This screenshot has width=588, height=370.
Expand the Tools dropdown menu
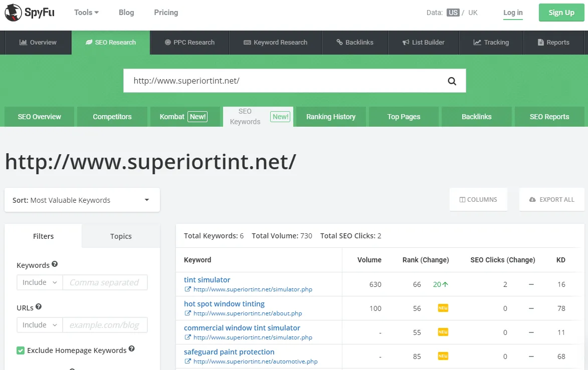coord(86,13)
